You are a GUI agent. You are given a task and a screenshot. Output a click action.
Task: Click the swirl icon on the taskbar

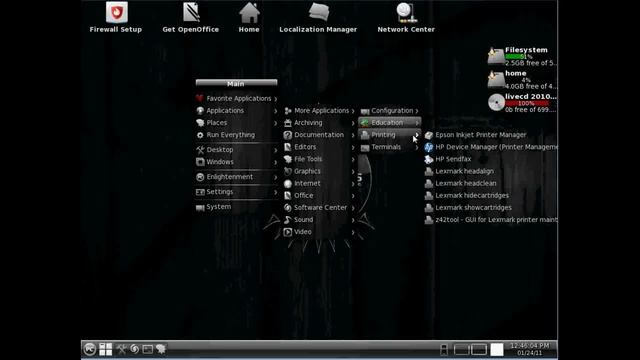[134, 349]
